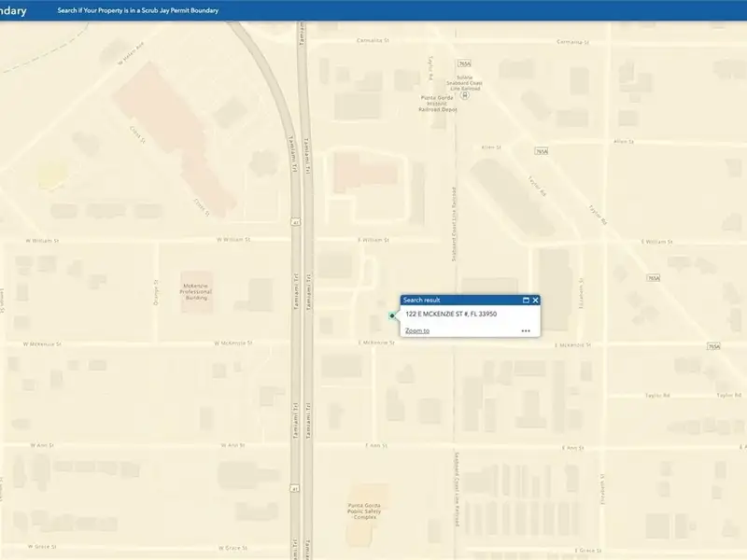Click the green search result map marker
This screenshot has width=747, height=560.
(x=392, y=316)
